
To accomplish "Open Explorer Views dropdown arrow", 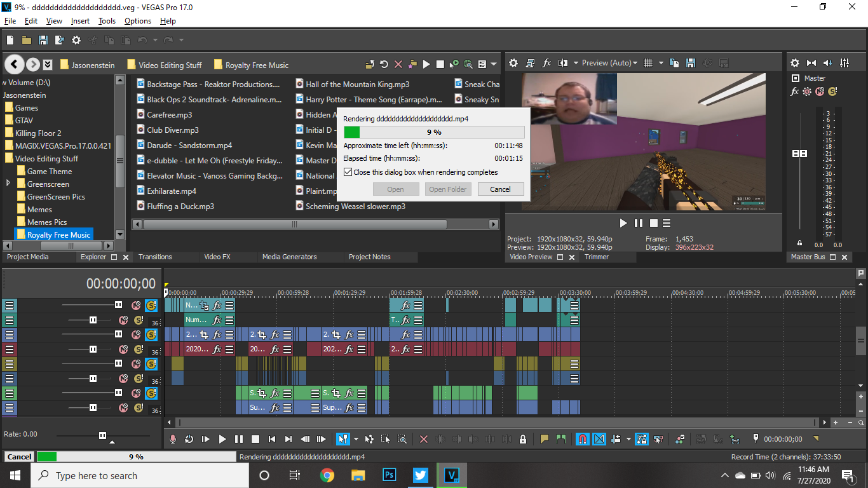I will tap(494, 64).
